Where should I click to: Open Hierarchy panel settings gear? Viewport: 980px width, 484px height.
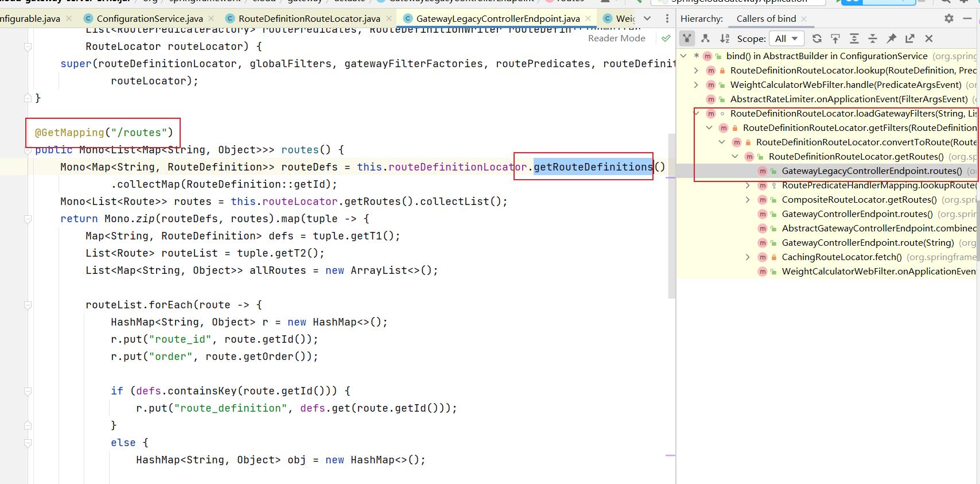pos(949,18)
